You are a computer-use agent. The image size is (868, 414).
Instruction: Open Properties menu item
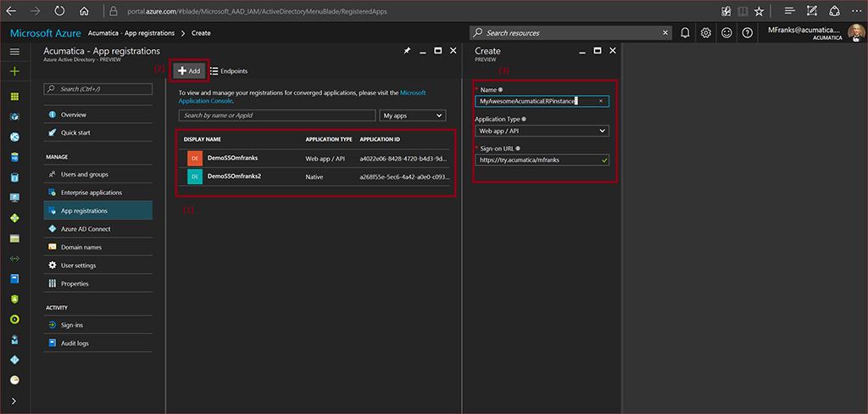[x=98, y=283]
